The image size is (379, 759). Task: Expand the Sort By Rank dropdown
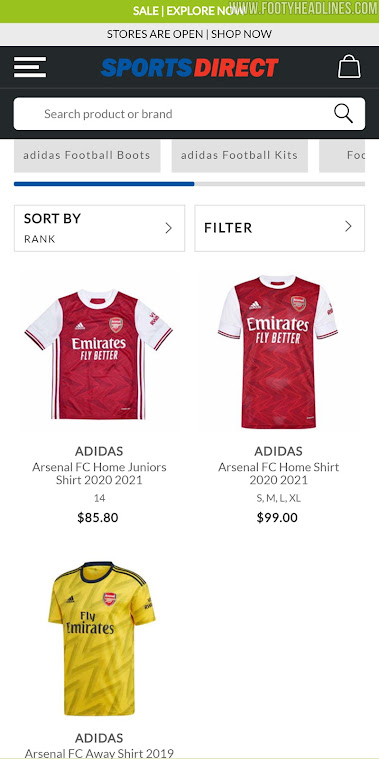pyautogui.click(x=99, y=228)
